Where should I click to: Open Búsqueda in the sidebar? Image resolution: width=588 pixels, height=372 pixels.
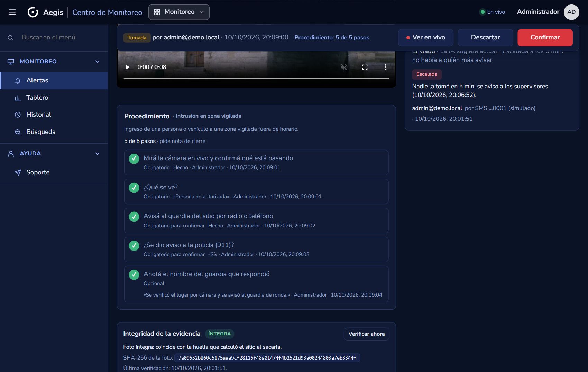(x=54, y=132)
